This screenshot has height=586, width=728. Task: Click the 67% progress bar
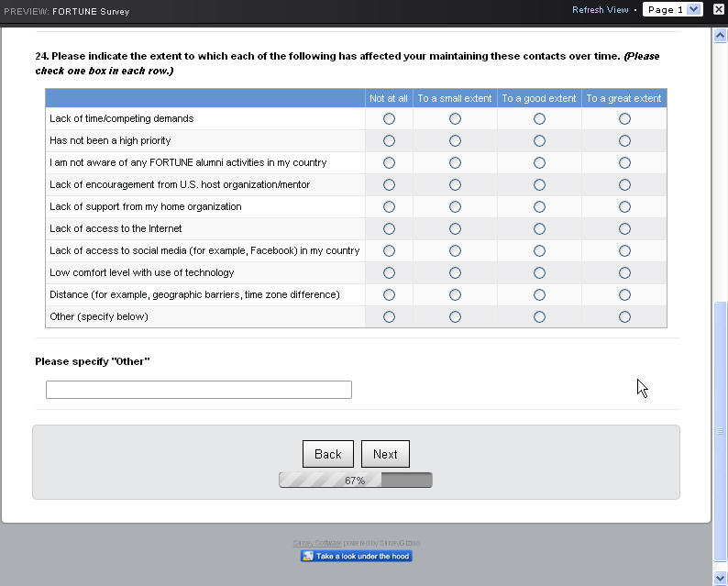[x=355, y=481]
